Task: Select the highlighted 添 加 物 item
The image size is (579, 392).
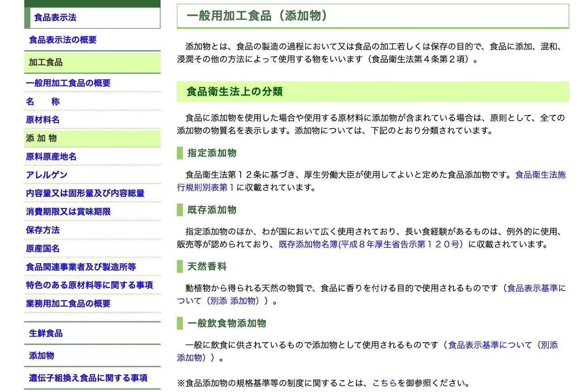Action: [42, 138]
